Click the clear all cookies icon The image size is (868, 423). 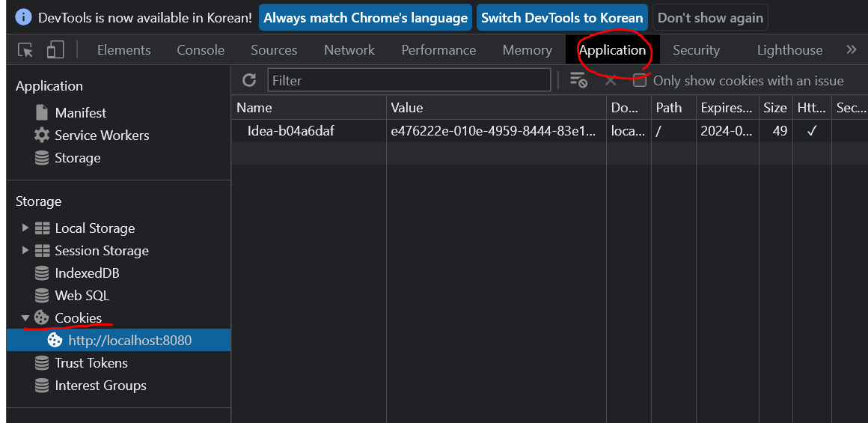tap(578, 80)
